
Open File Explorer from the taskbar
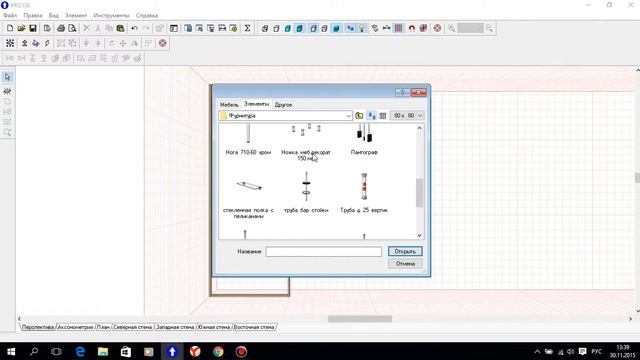103,351
